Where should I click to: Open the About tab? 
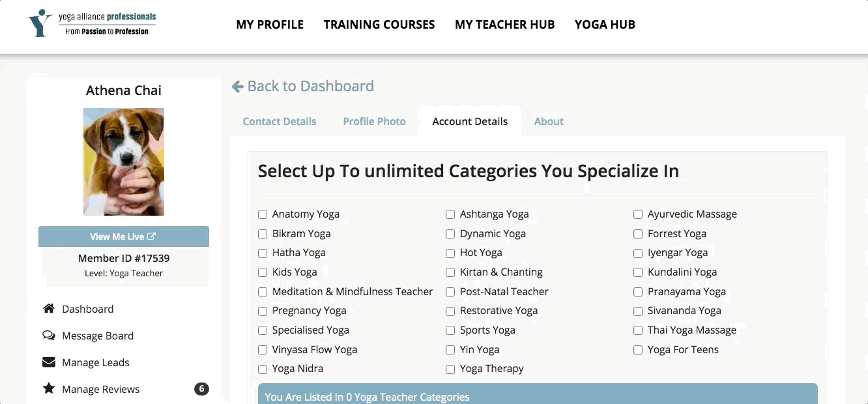(x=549, y=121)
